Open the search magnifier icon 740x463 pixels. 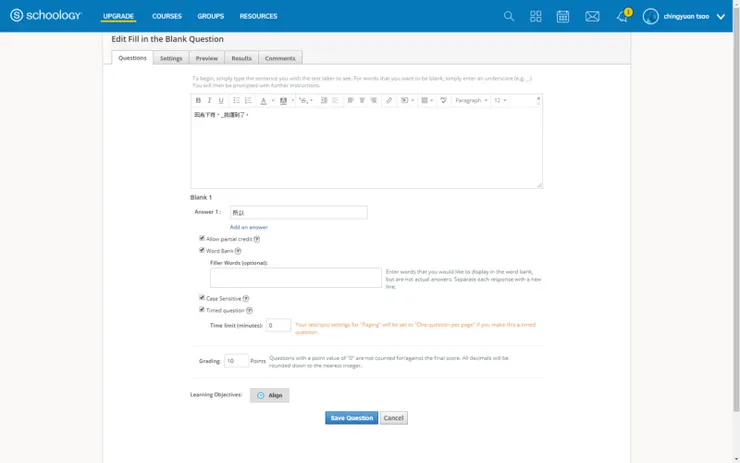coord(509,16)
